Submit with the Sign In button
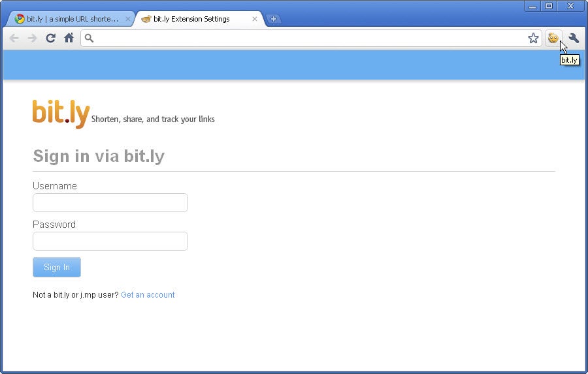Screen dimensions: 588x374 pos(57,267)
